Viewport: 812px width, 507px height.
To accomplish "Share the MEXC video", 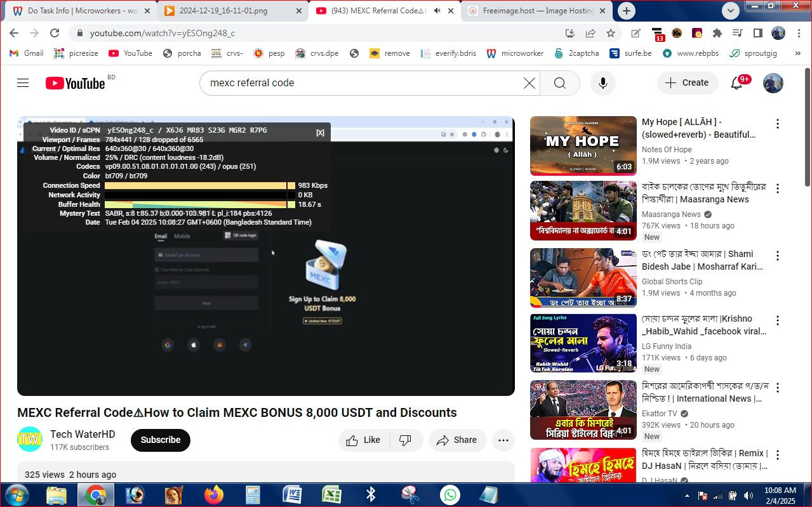I will (457, 440).
